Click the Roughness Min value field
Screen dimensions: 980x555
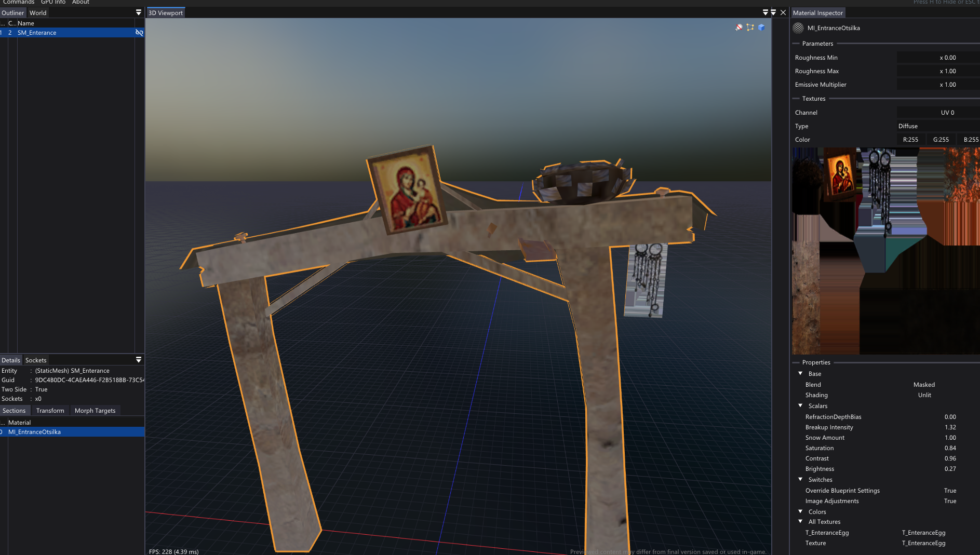point(938,58)
